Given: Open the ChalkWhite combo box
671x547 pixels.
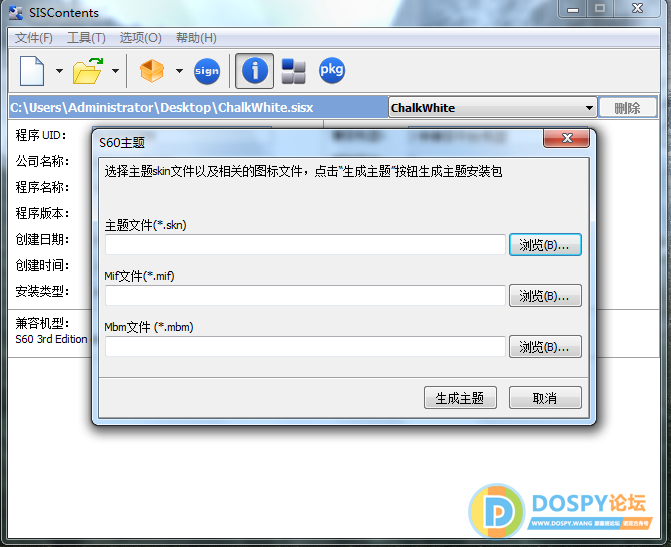Looking at the screenshot, I should tap(492, 108).
